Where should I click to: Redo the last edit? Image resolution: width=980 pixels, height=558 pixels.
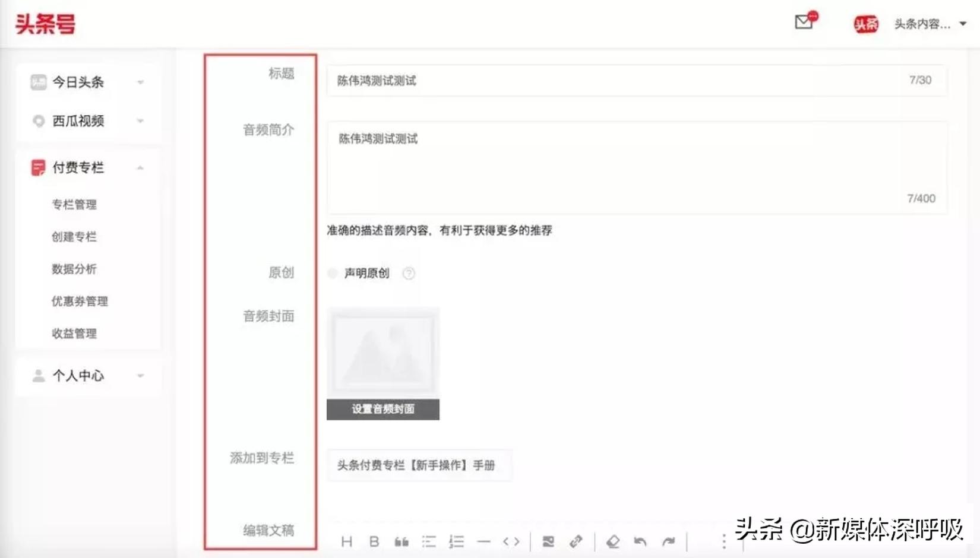669,541
